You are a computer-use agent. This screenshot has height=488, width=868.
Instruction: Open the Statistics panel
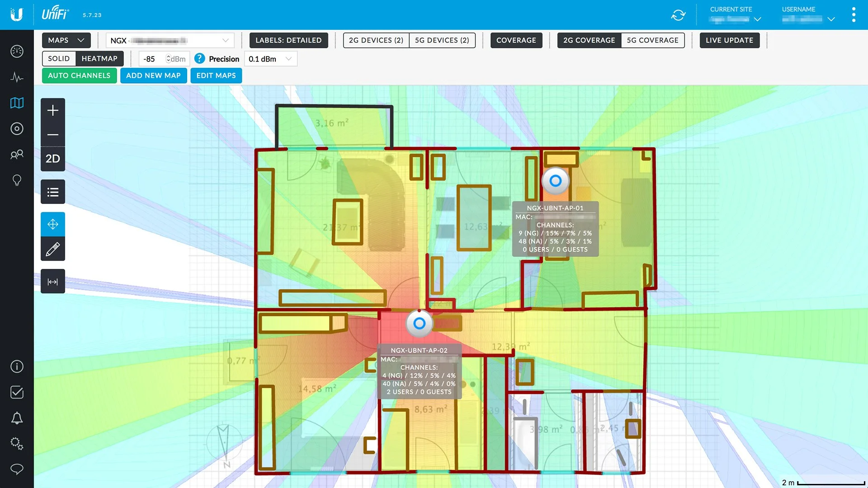(x=17, y=77)
